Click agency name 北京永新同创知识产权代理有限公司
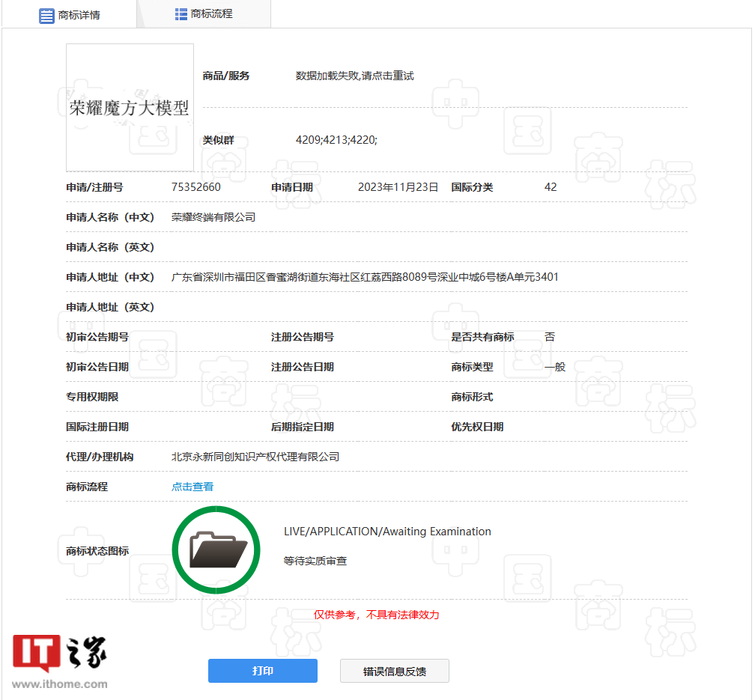The height and width of the screenshot is (700, 755). 255,457
